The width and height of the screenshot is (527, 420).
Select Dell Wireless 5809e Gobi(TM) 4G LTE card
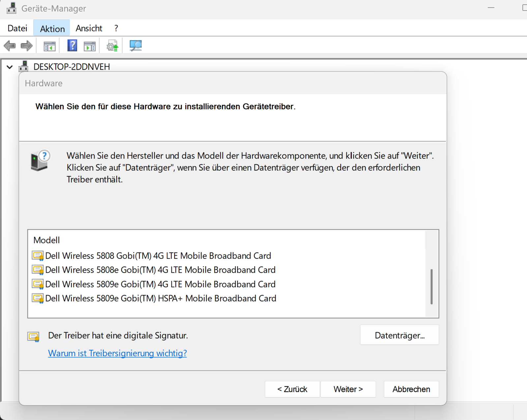(x=160, y=284)
